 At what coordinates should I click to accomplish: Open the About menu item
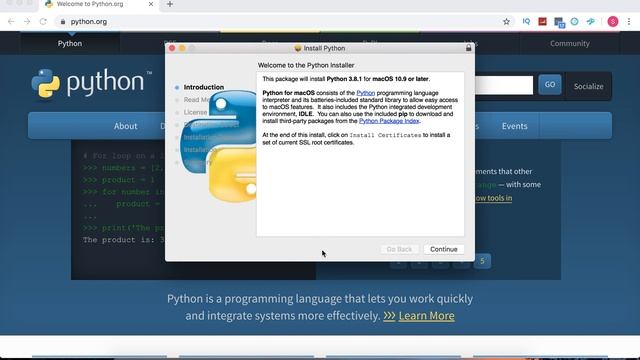point(125,126)
